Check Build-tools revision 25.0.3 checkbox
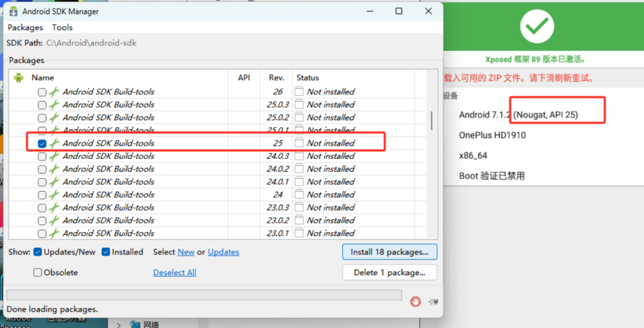Image resolution: width=644 pixels, height=328 pixels. coord(42,105)
